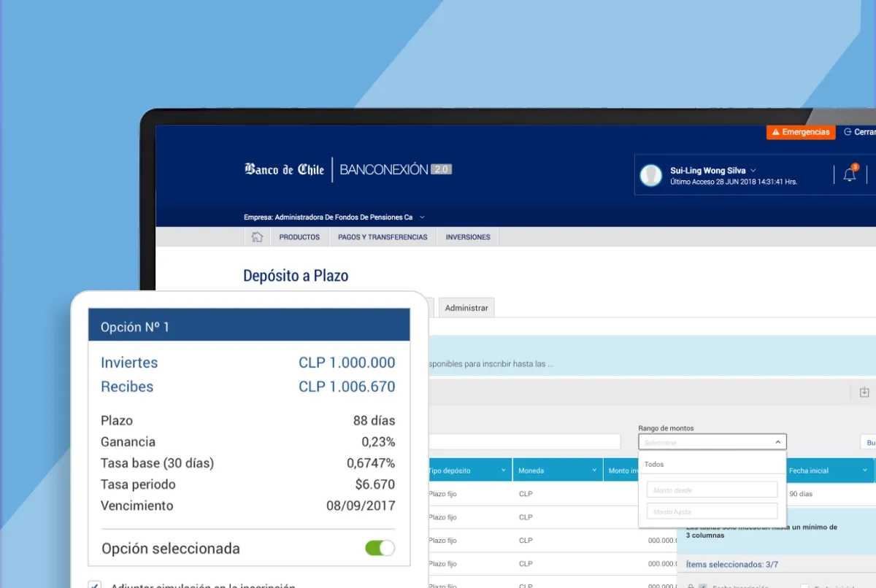Screen dimensions: 876x588
Task: Click the download icon above the table
Action: click(x=864, y=392)
